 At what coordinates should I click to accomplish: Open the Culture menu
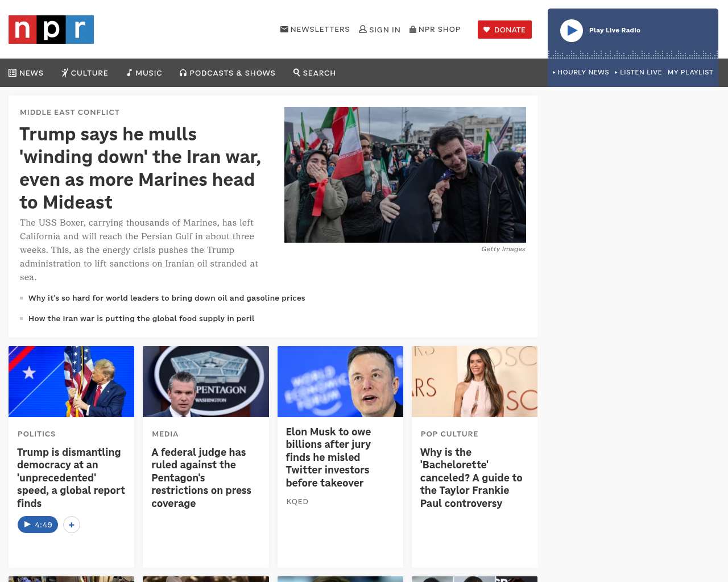point(85,73)
